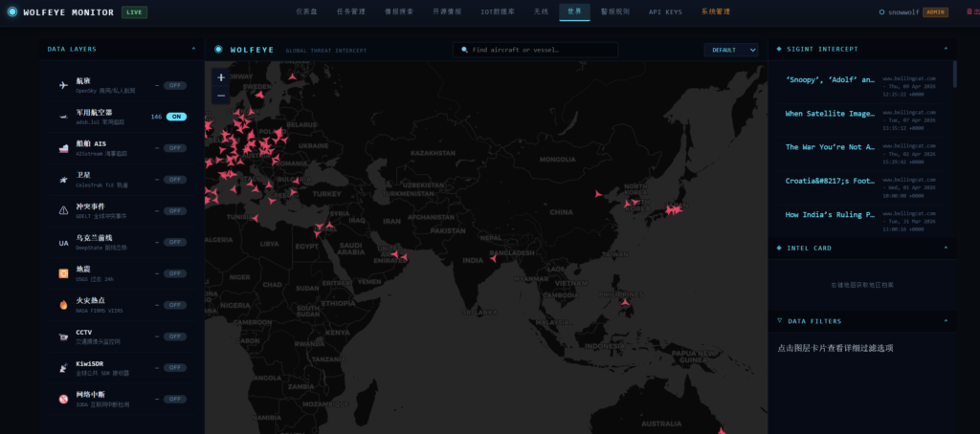The width and height of the screenshot is (980, 434).
Task: Click the 火灾热点 flame icon
Action: click(63, 305)
